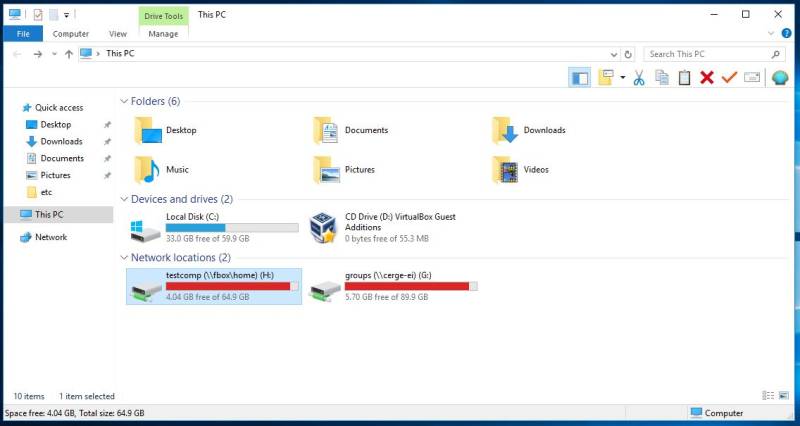
Task: Click the orange checkmark Properties icon
Action: 729,78
